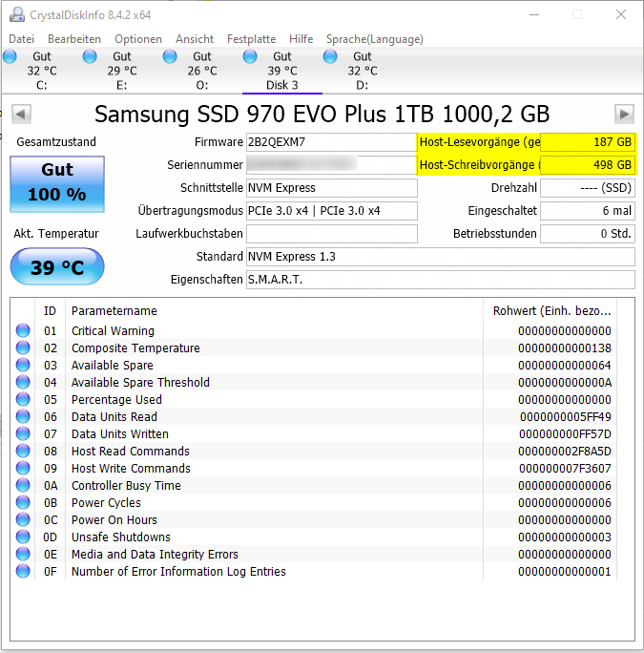Select drive O: at 26 °C
This screenshot has height=653, width=644.
pyautogui.click(x=202, y=71)
